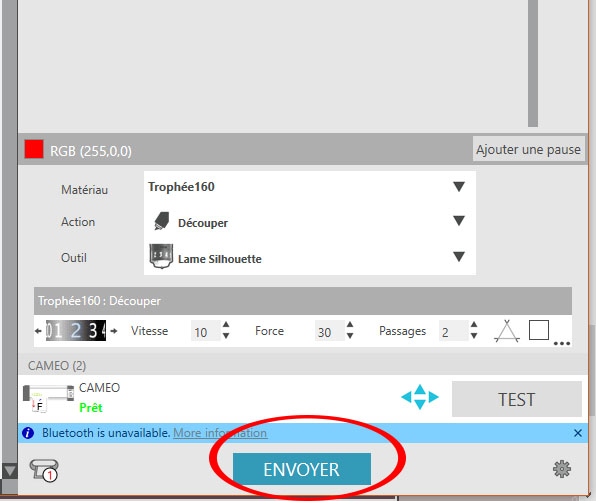Open the settings gear icon

(562, 469)
